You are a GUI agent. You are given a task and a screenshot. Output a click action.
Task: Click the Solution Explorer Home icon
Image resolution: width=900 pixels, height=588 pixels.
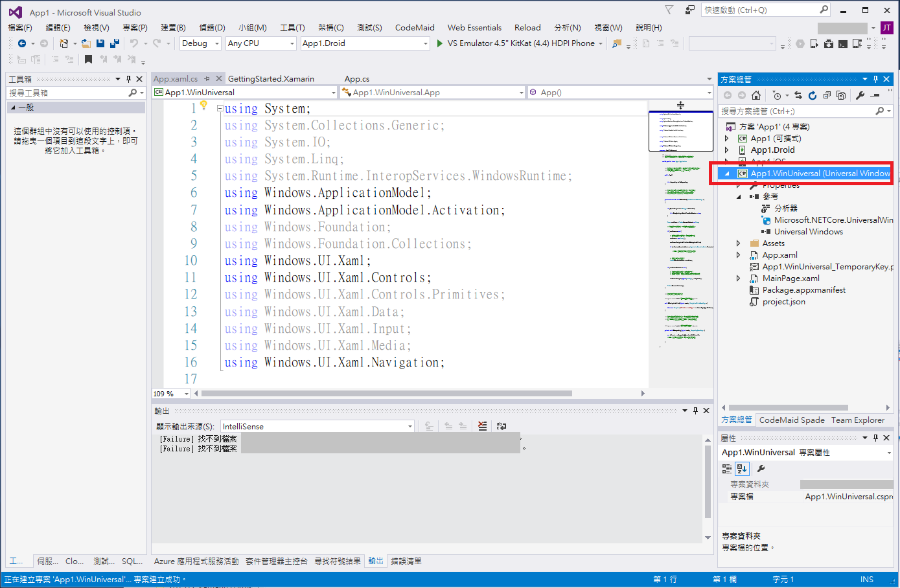coord(756,95)
